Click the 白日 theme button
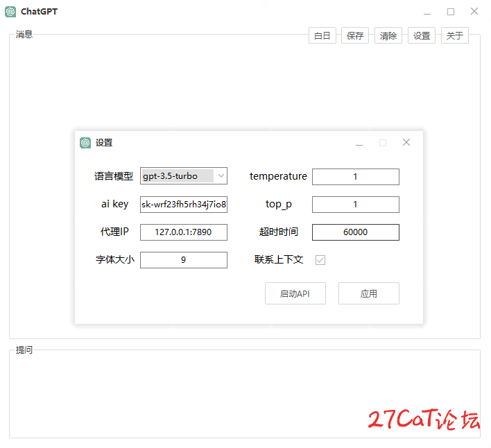 pyautogui.click(x=322, y=35)
